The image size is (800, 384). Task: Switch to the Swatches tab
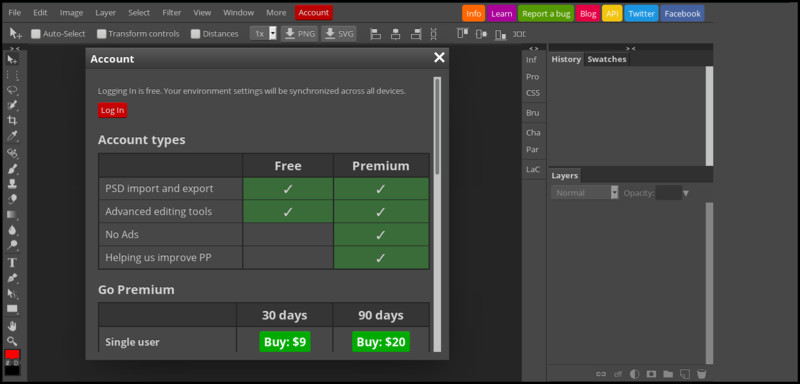(607, 59)
